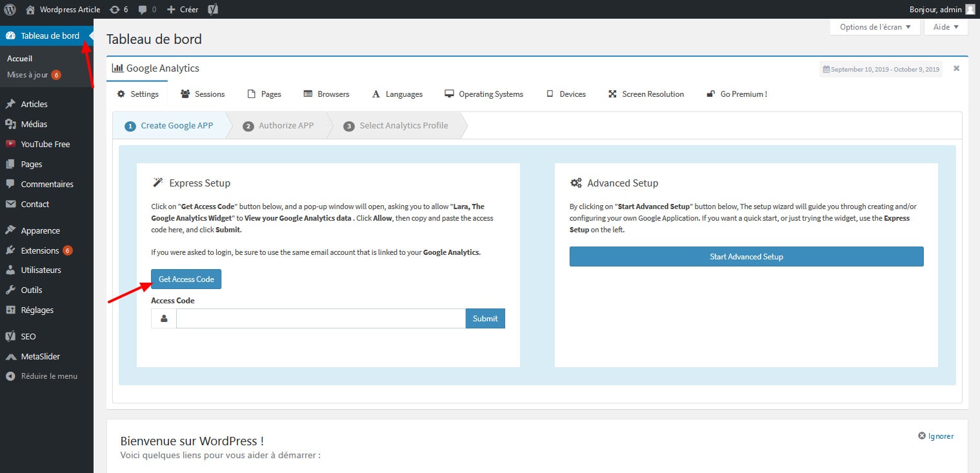This screenshot has height=473, width=980.
Task: Expand the Aide help dropdown
Action: 946,27
